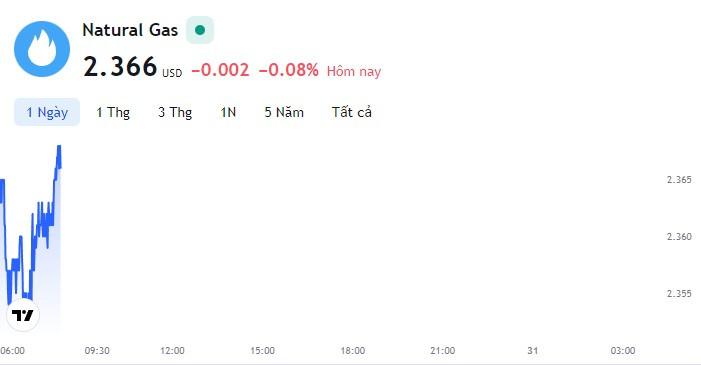
Task: Select the 1 Ngày time range
Action: pyautogui.click(x=47, y=112)
